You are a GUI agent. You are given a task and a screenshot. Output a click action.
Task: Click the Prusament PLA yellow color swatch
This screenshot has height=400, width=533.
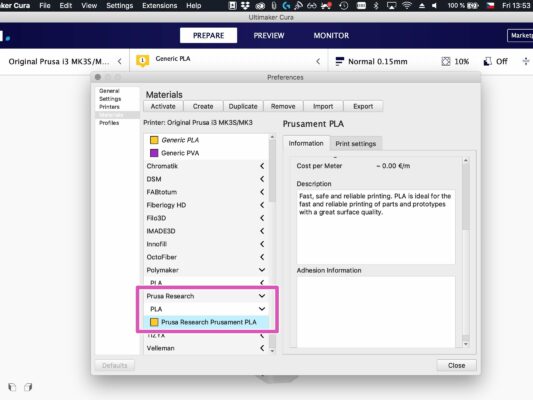pos(154,322)
